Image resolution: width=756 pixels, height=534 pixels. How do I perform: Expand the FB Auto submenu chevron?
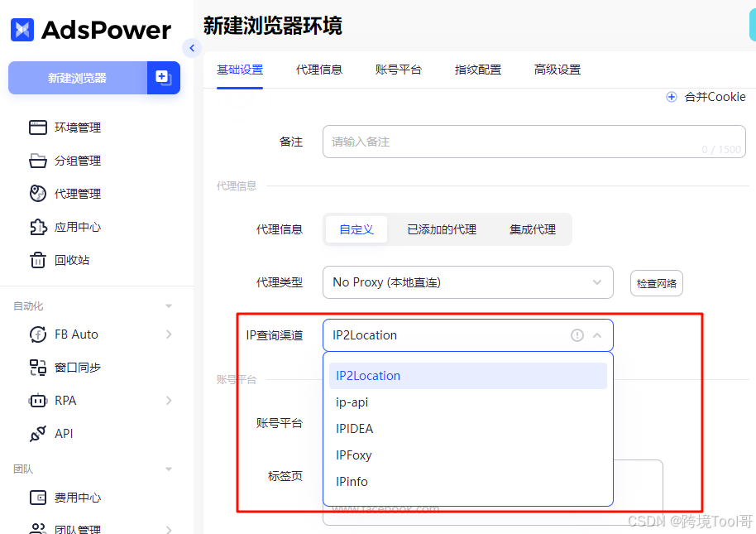tap(169, 334)
